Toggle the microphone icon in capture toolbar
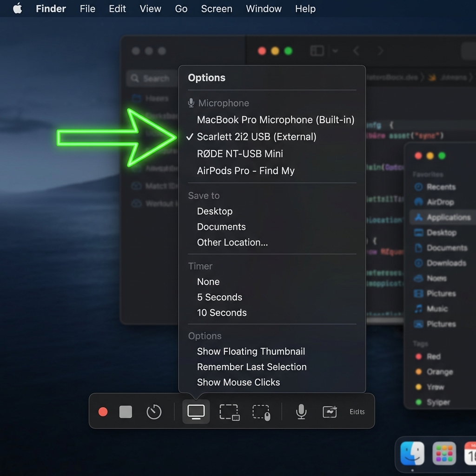 click(301, 412)
